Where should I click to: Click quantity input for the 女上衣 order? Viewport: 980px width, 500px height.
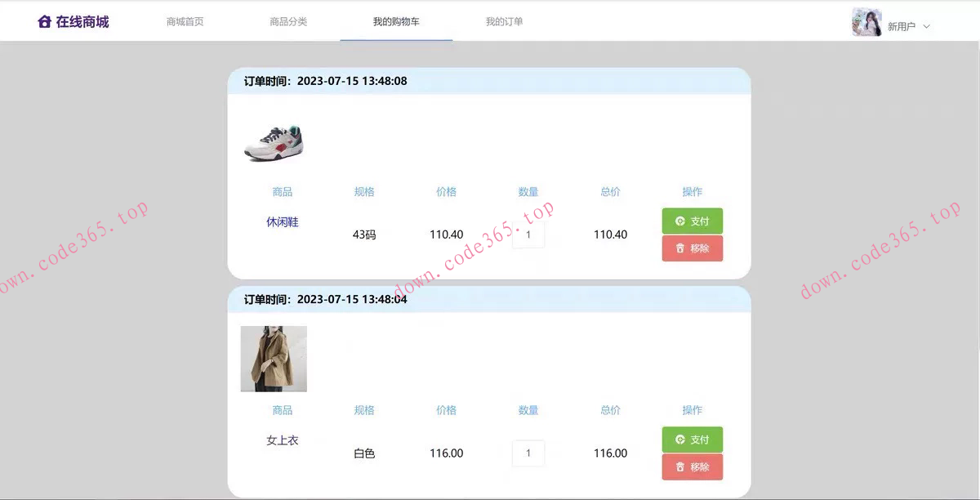(528, 453)
